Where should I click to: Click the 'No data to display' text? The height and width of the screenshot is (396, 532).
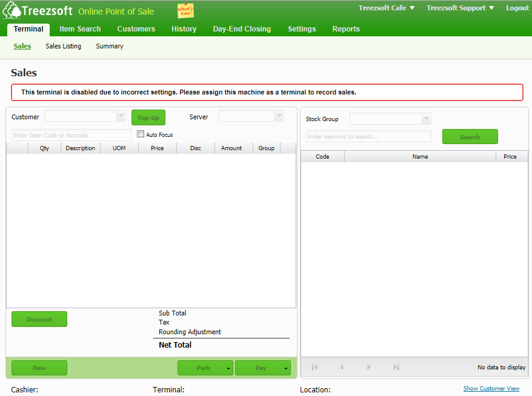coord(502,367)
